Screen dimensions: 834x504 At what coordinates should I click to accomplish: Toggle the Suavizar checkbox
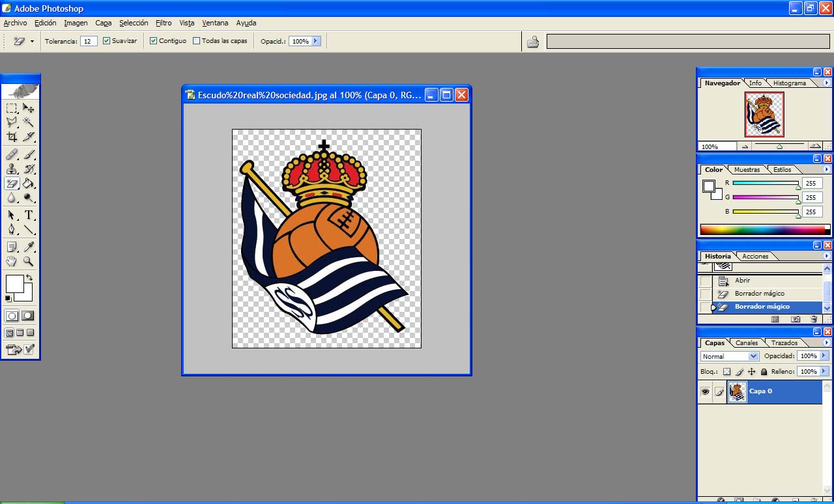pyautogui.click(x=107, y=41)
